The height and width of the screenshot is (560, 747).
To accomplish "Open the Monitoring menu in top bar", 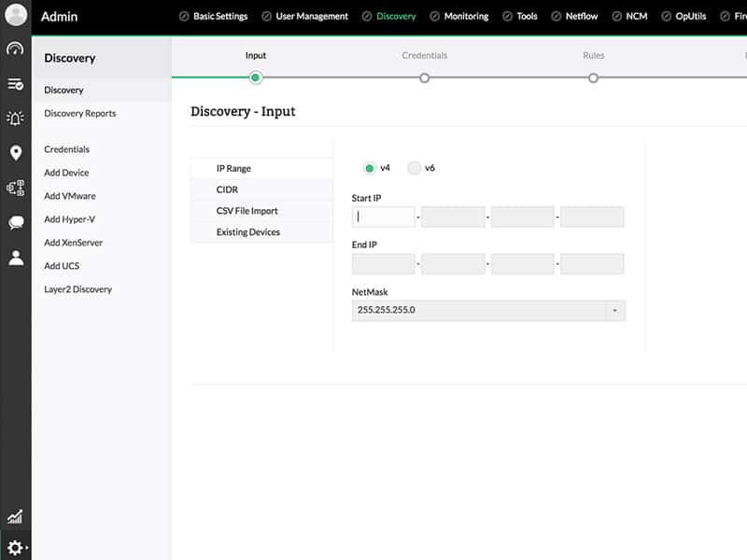I will (458, 16).
